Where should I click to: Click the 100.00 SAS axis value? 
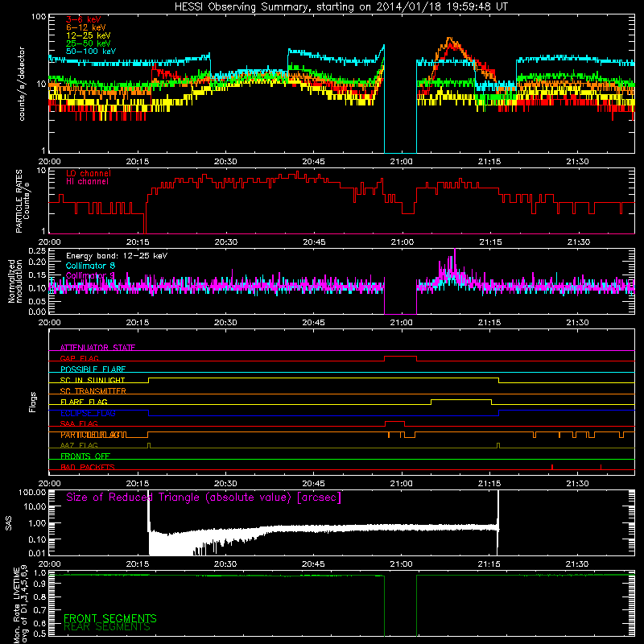pos(32,492)
